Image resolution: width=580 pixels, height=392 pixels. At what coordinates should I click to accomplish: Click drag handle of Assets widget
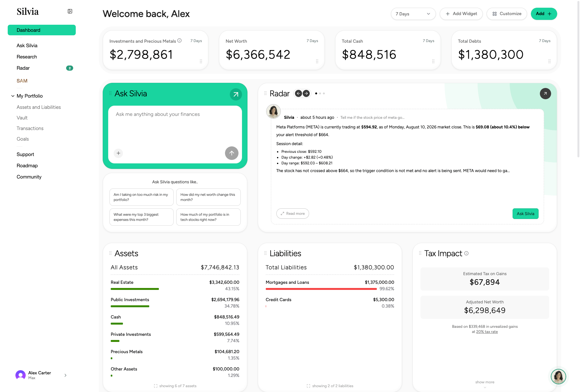(x=110, y=253)
